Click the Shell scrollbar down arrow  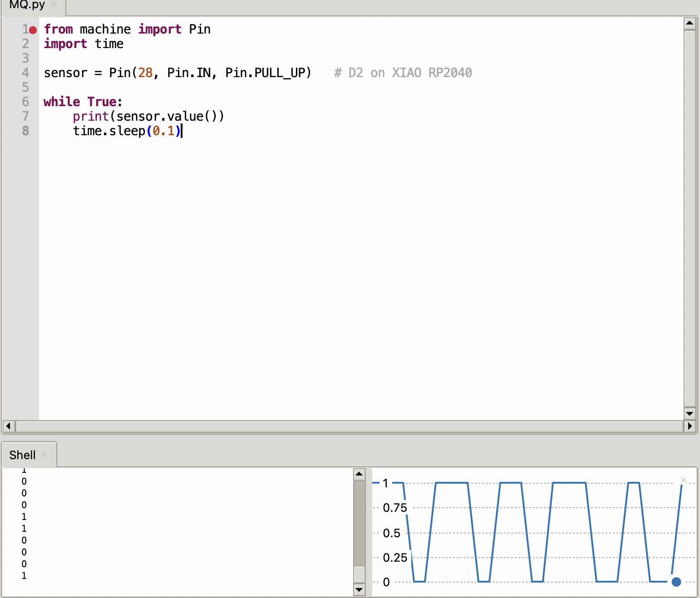click(359, 589)
